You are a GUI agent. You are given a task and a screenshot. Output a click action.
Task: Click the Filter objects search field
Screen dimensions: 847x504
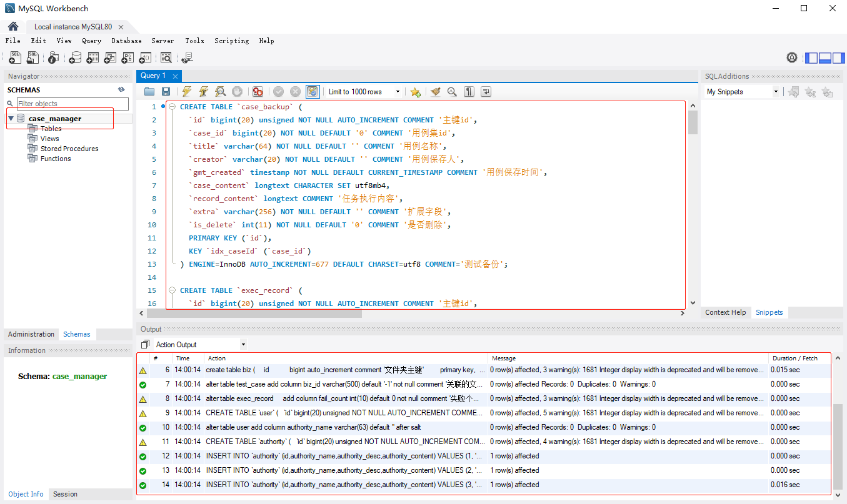click(x=72, y=104)
